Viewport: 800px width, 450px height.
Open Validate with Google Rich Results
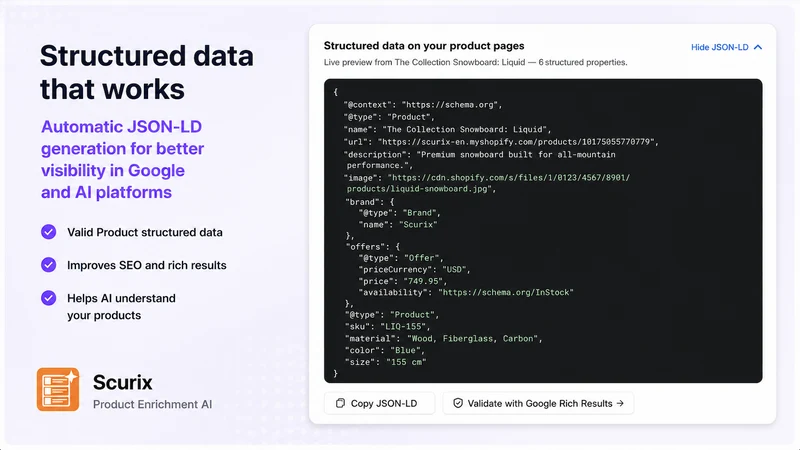(538, 403)
